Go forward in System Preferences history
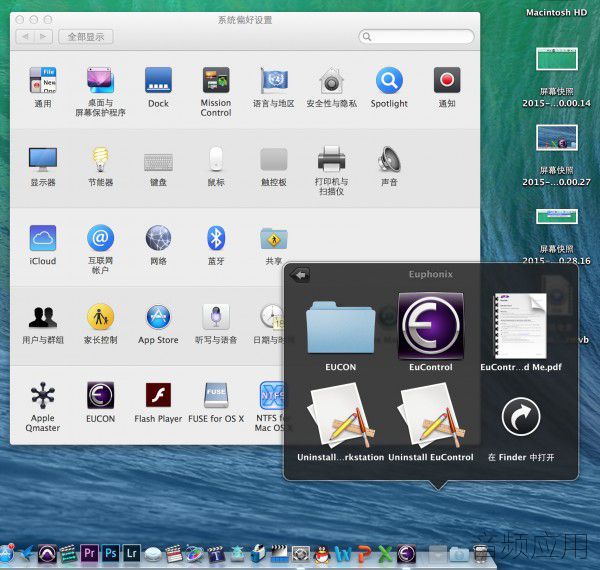Image resolution: width=600 pixels, height=570 pixels. pos(44,37)
